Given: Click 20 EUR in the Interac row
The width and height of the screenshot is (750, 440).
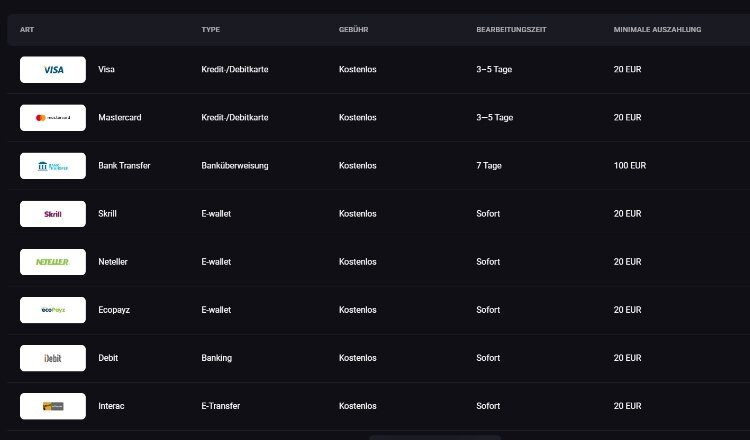Looking at the screenshot, I should 628,406.
